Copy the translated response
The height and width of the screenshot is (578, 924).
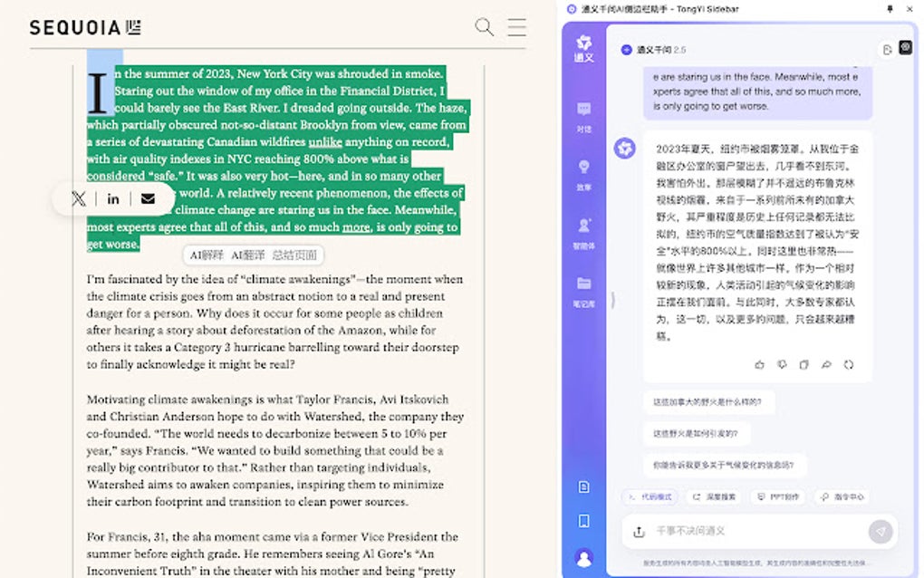pyautogui.click(x=804, y=365)
